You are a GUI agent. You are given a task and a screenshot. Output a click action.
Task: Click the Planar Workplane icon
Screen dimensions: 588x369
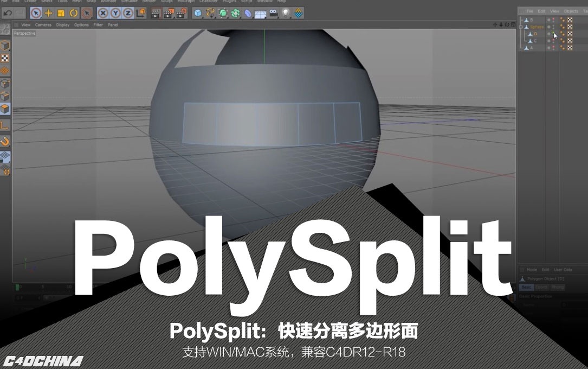click(x=5, y=170)
